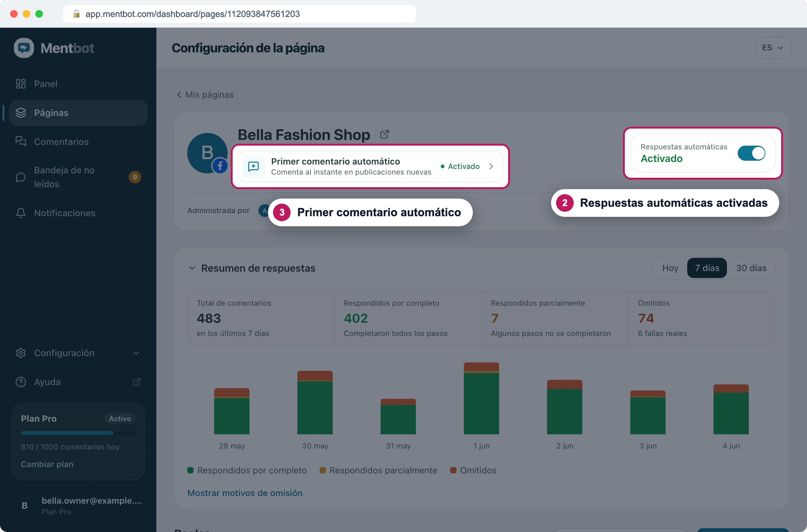Click the comment-plus icon in Primer comentario card
The width and height of the screenshot is (807, 532).
[253, 166]
